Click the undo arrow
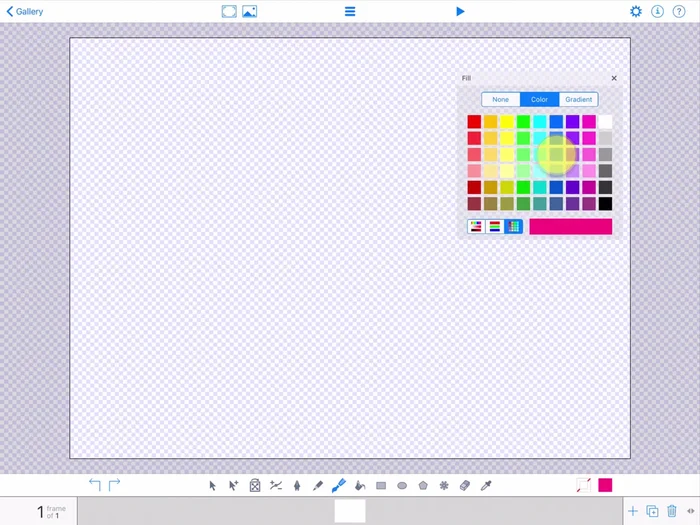 coord(95,484)
